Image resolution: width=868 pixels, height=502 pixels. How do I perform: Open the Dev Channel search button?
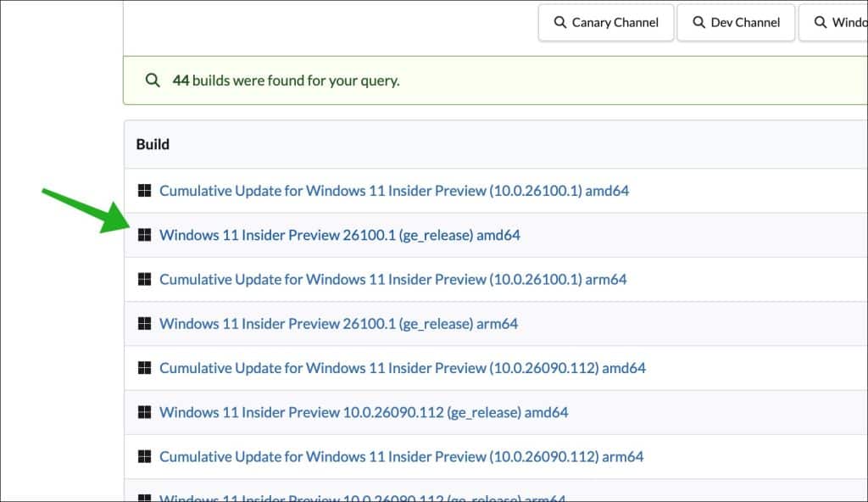point(737,23)
